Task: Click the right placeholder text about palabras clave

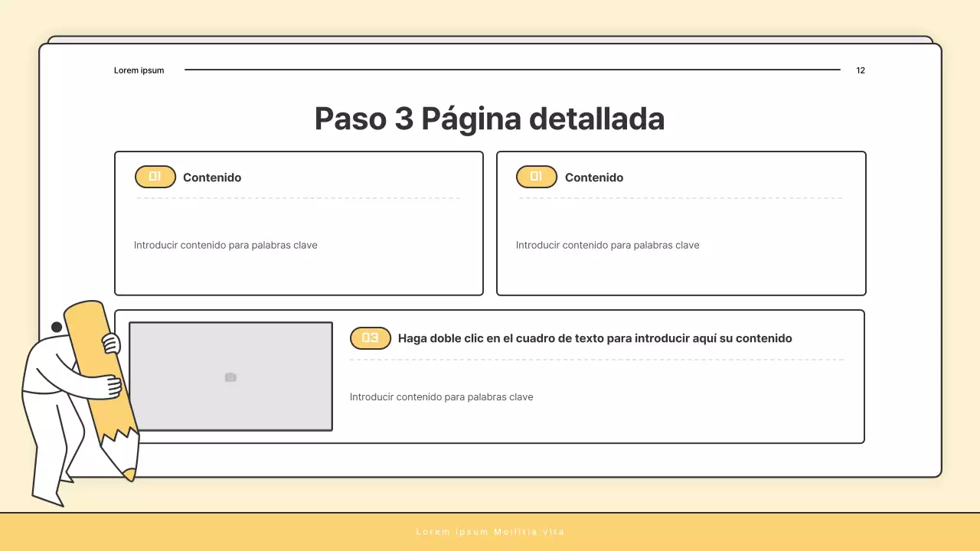Action: click(607, 245)
